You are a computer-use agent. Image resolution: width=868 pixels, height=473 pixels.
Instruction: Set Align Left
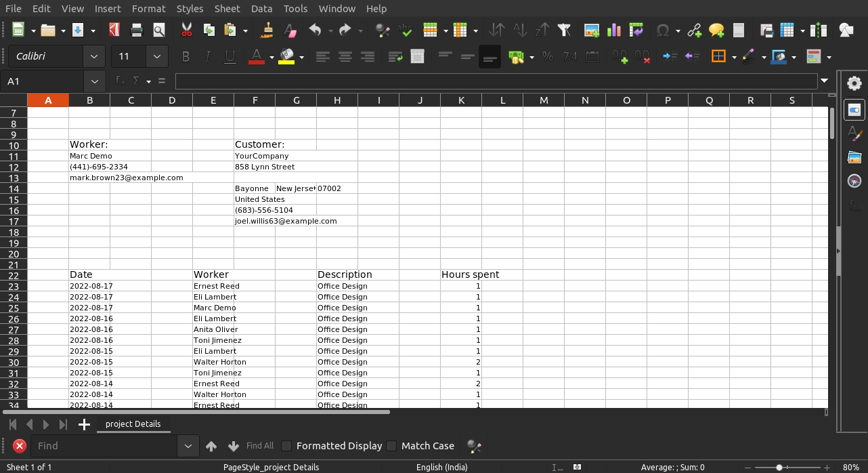coord(323,57)
